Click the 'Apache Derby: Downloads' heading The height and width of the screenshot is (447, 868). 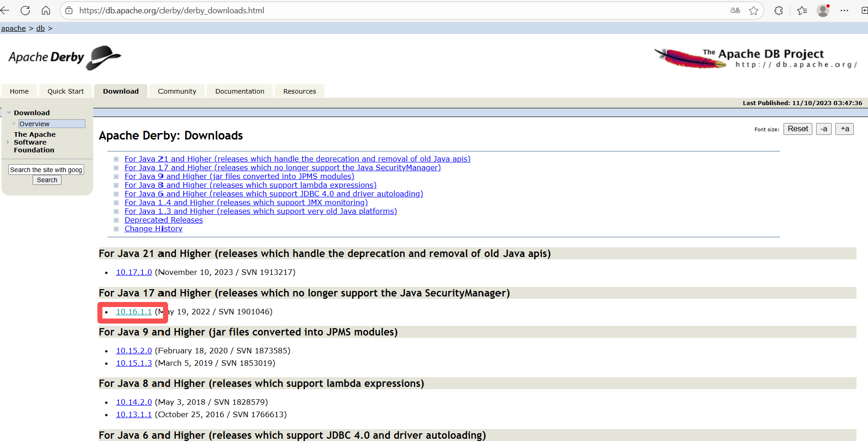tap(171, 135)
